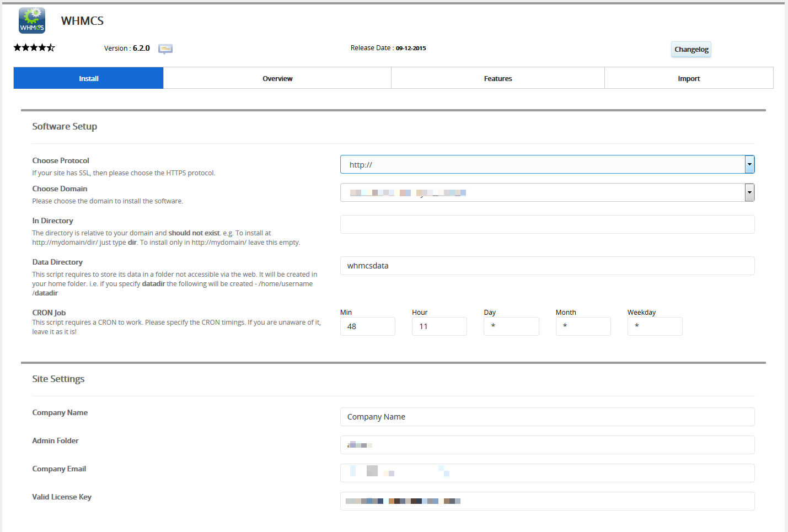Expand the Choose Protocol dropdown
The width and height of the screenshot is (788, 532).
(547, 165)
